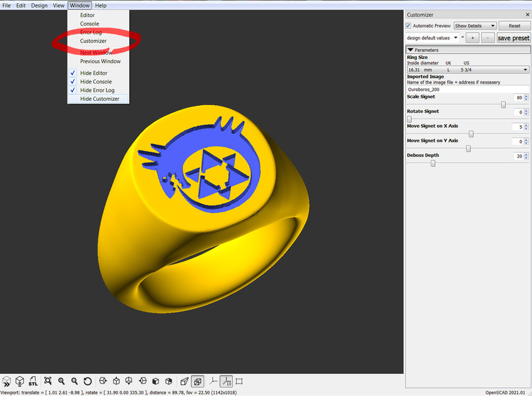Click the Export as STL icon
The width and height of the screenshot is (532, 396).
[x=33, y=381]
